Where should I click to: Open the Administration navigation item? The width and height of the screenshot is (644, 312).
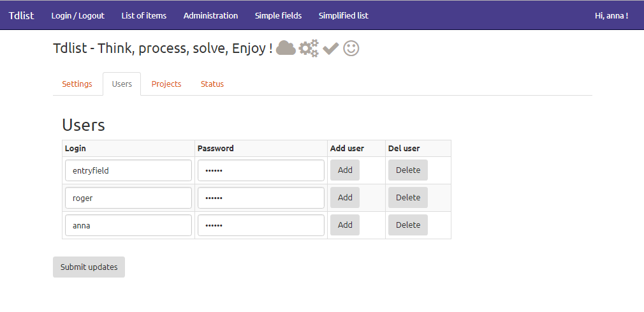coord(210,15)
